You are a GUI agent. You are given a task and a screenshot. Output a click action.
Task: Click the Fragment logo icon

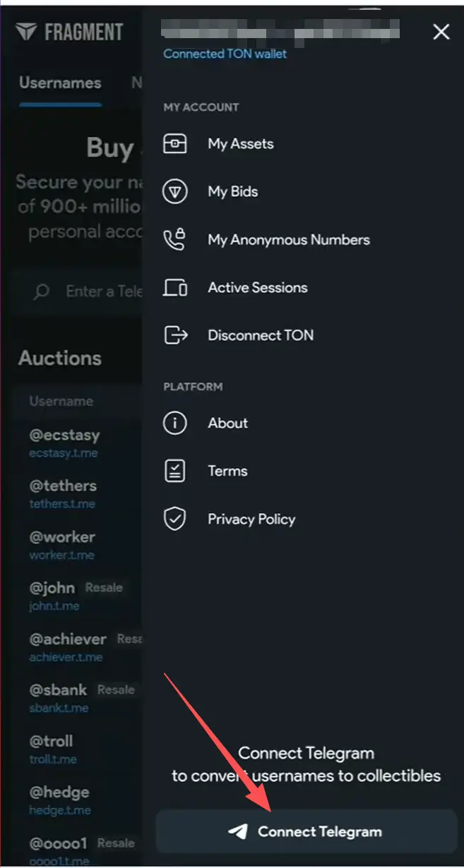(26, 32)
